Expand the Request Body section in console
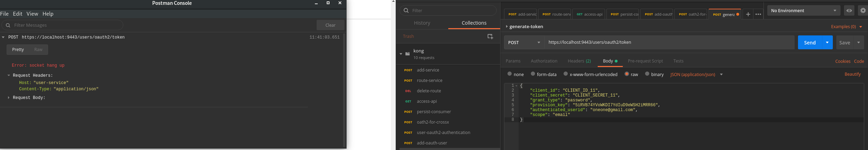This screenshot has height=150, width=868. (9, 98)
